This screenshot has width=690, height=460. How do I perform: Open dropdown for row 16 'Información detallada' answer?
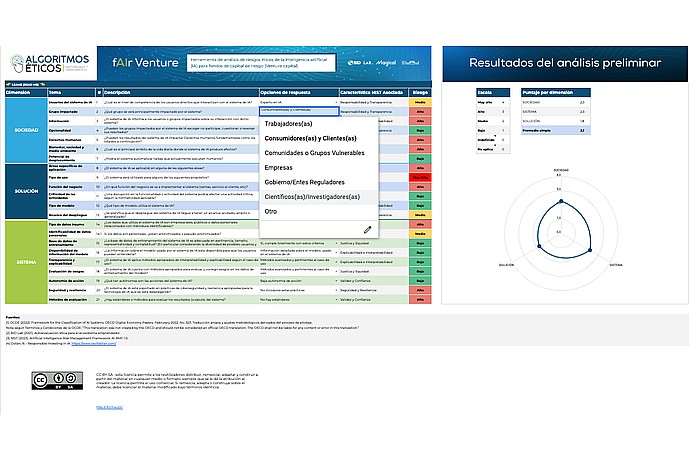pos(337,252)
